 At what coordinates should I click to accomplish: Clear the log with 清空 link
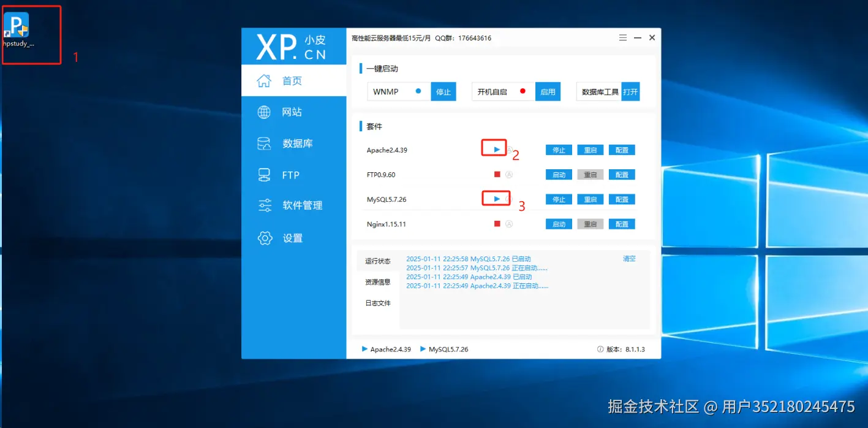point(629,259)
